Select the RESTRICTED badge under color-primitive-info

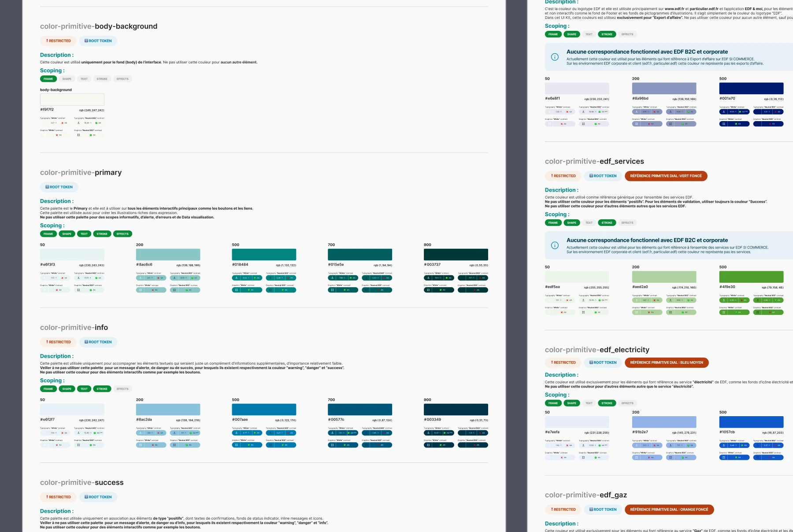pyautogui.click(x=59, y=342)
